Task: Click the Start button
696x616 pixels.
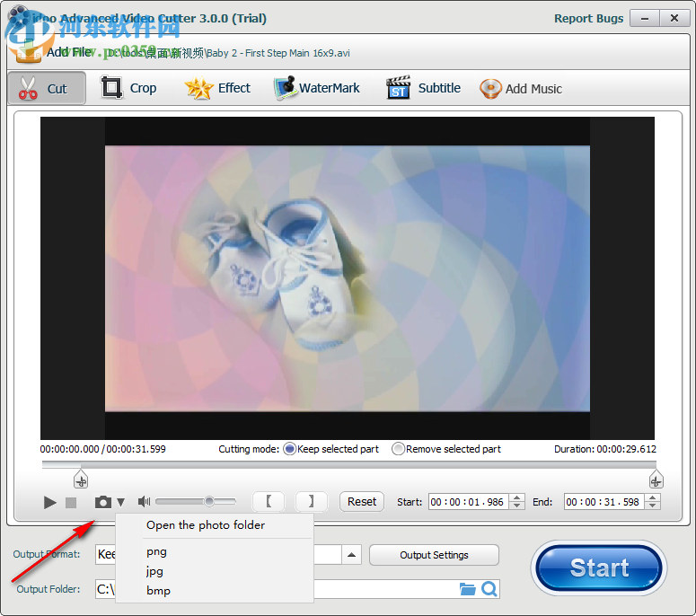Action: coord(599,568)
